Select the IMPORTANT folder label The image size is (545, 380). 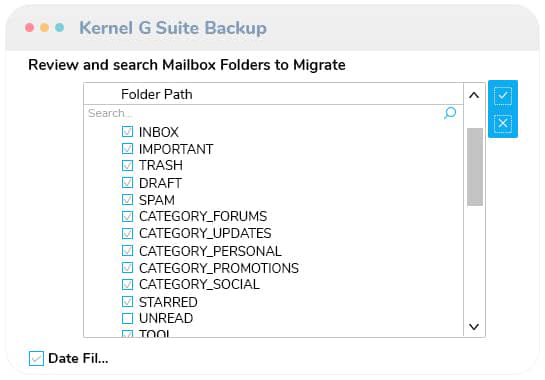[x=176, y=149]
